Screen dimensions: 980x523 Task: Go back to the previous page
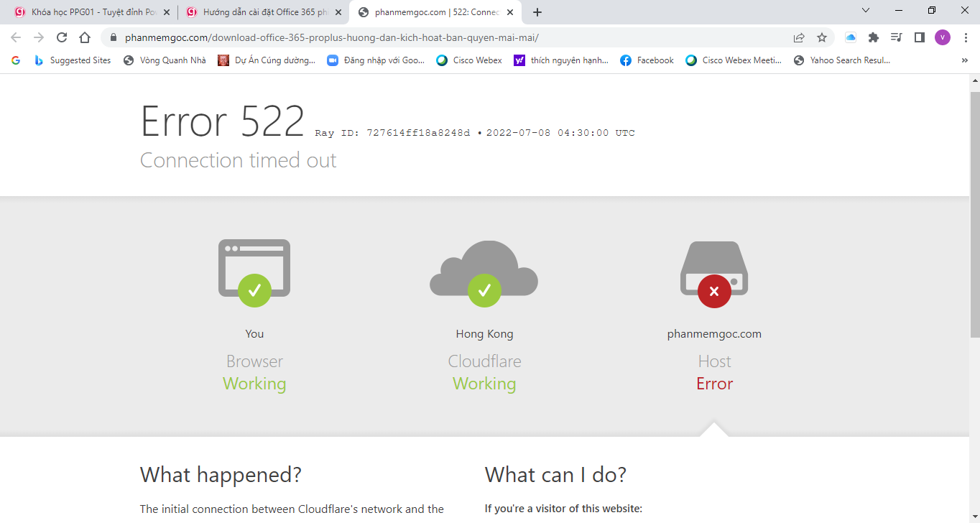[16, 37]
